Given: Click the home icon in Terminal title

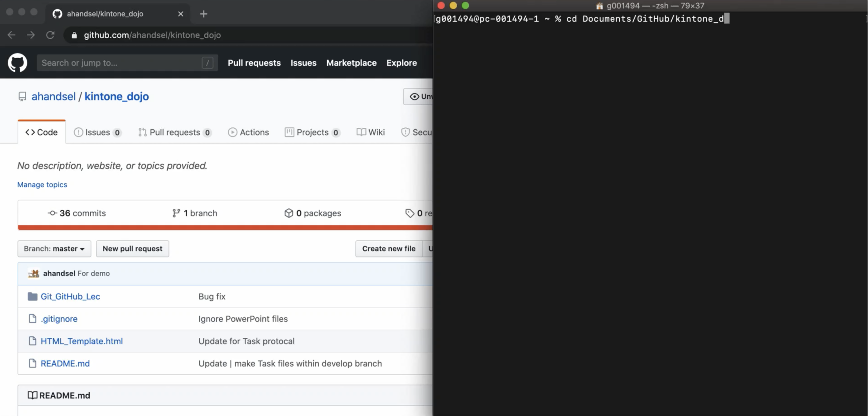Looking at the screenshot, I should point(600,6).
